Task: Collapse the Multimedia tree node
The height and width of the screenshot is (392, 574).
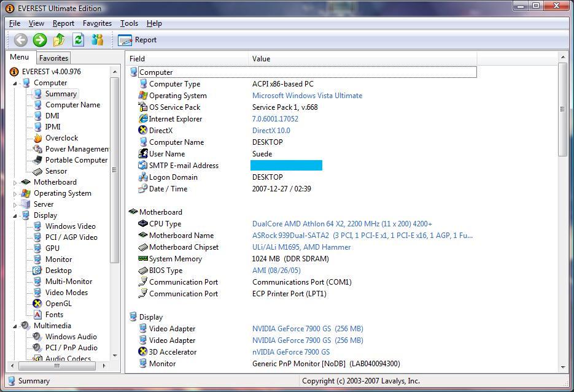Action: [15, 326]
